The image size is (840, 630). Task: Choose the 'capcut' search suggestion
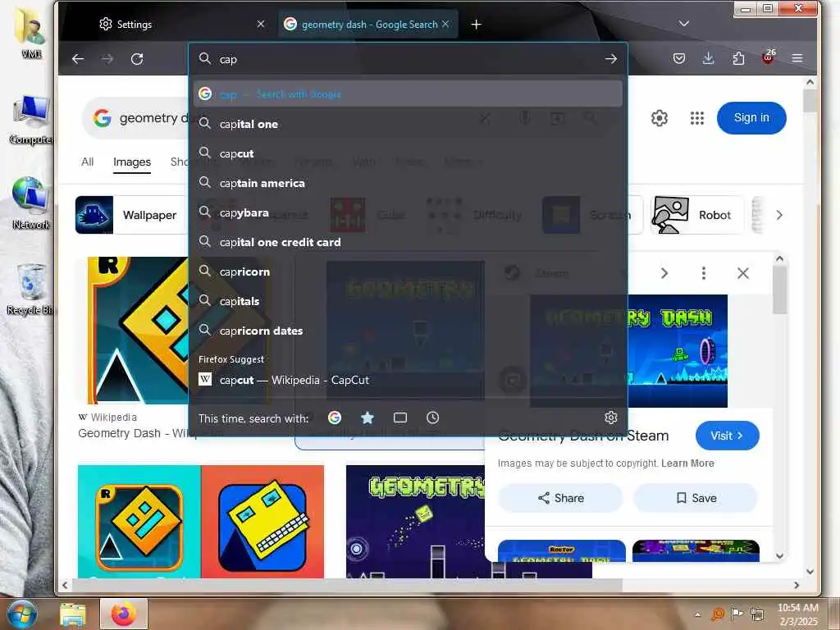(409, 153)
